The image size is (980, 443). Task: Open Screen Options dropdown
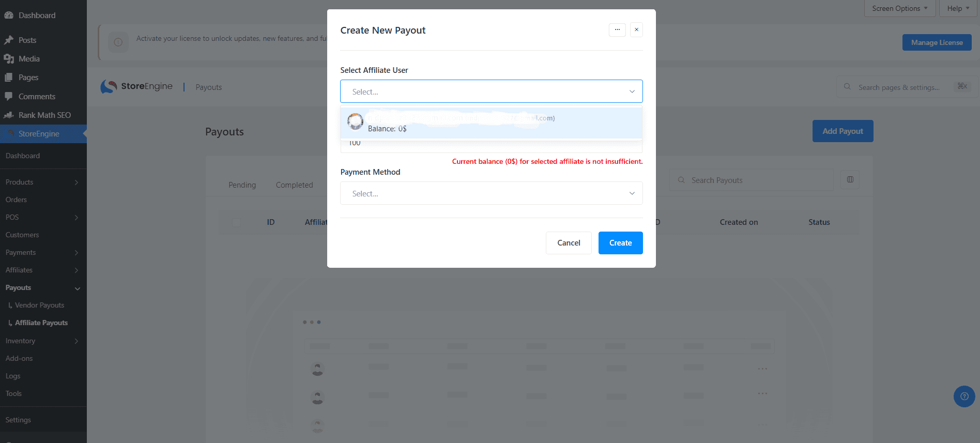point(900,8)
